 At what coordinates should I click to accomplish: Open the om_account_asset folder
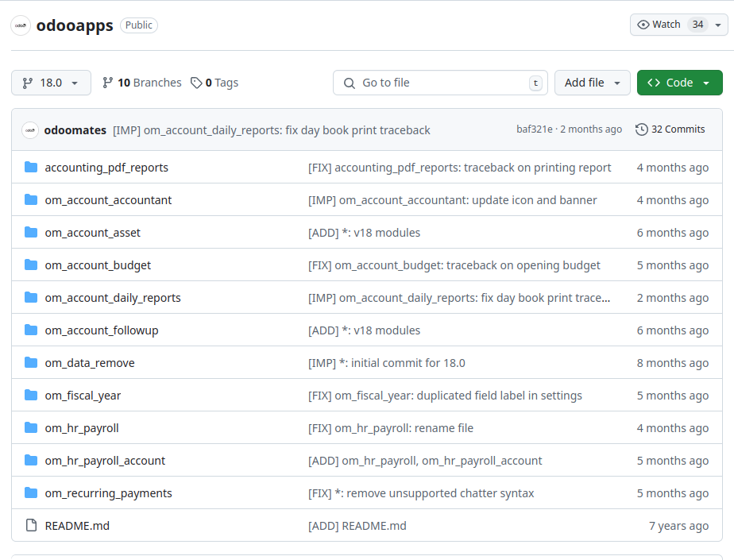tap(93, 233)
